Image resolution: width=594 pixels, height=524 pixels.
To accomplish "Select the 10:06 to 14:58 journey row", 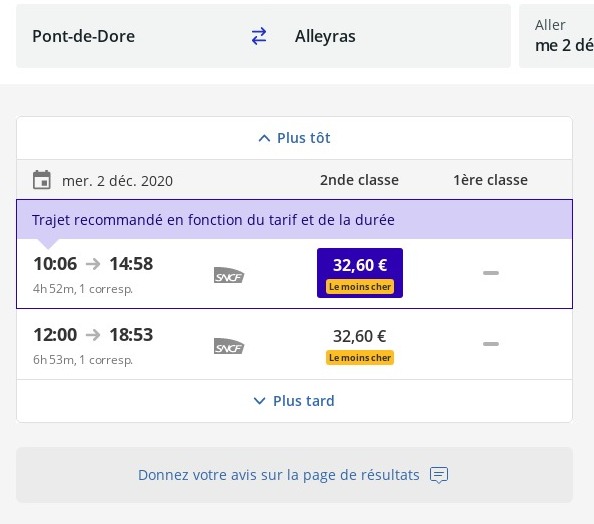I will (x=294, y=274).
